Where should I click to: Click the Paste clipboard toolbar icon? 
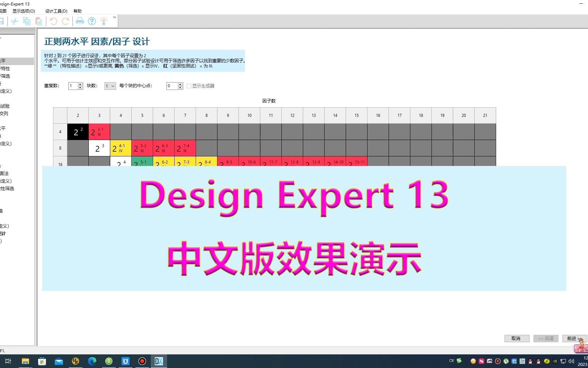(39, 21)
